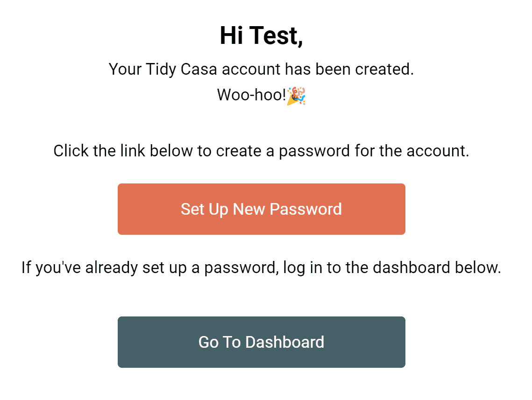
Task: Click the Woo-hoo! text
Action: tap(251, 95)
